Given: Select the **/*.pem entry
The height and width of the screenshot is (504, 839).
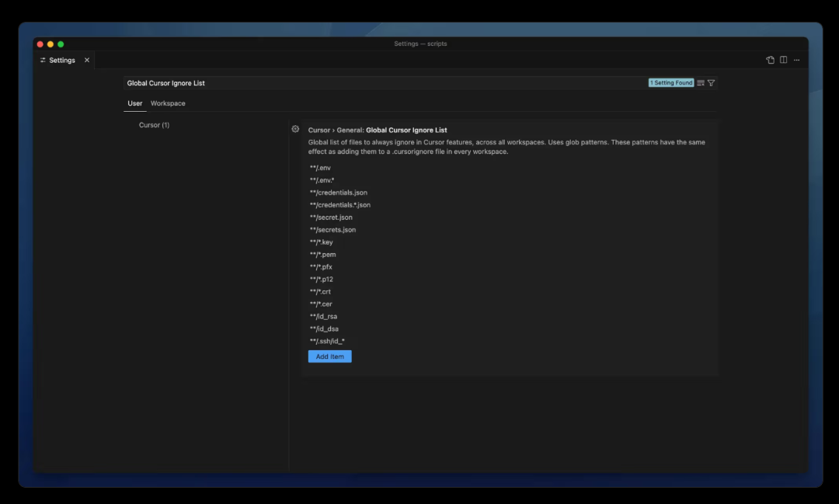Looking at the screenshot, I should pos(322,254).
